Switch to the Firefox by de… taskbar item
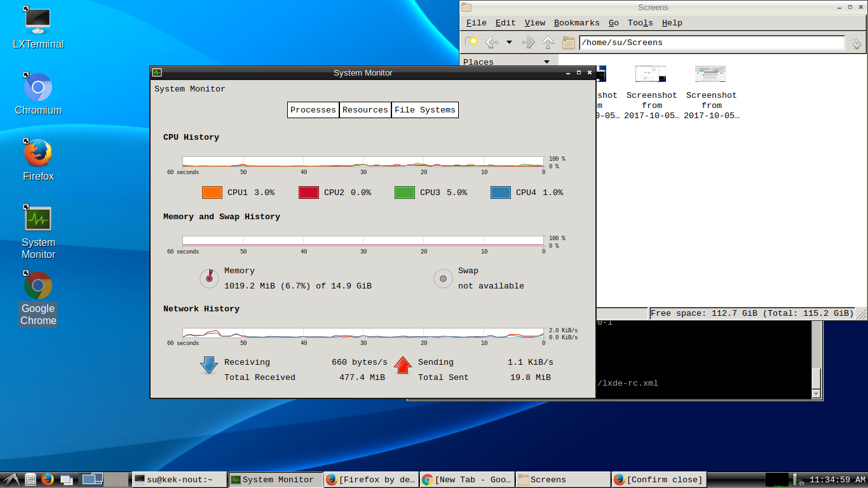This screenshot has height=488, width=868. [x=371, y=480]
